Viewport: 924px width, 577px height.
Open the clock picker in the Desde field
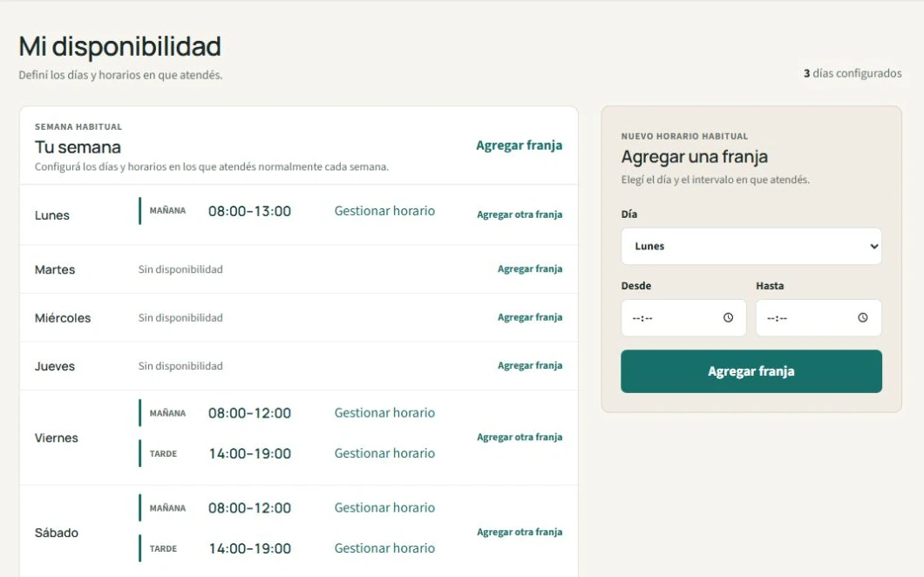coord(729,317)
